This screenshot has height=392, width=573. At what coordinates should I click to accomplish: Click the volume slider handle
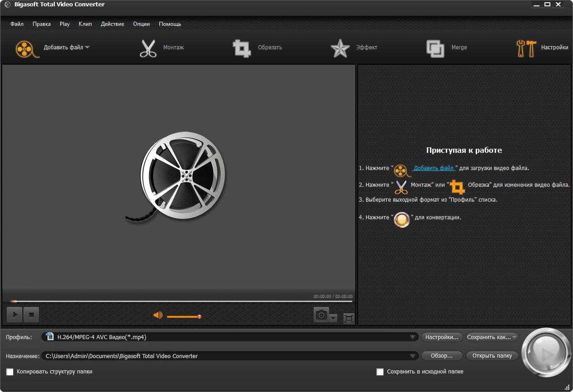point(199,316)
